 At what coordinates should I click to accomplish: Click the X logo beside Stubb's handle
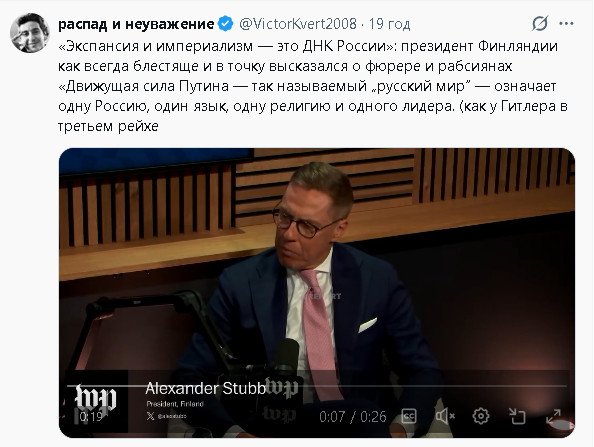150,416
